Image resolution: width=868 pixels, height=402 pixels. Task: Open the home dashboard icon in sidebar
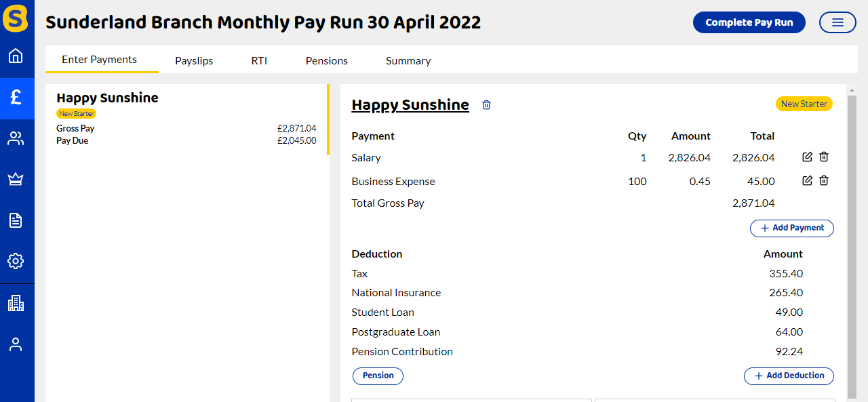click(16, 57)
